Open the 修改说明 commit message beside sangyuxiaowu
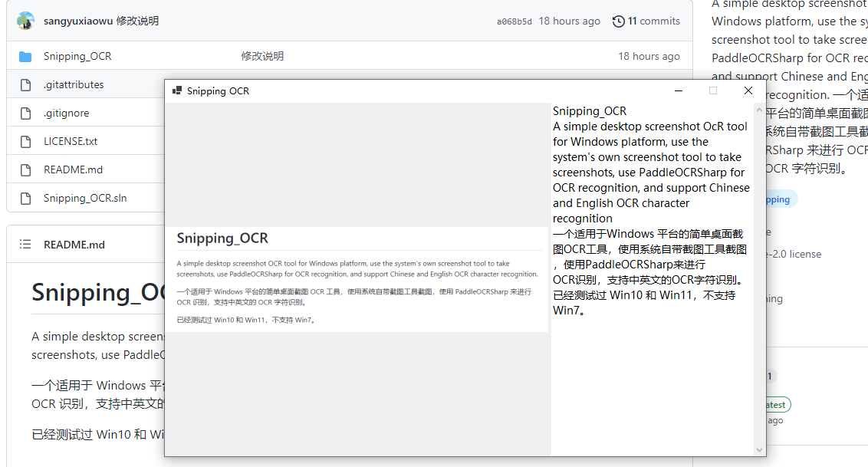The image size is (868, 467). coord(137,21)
